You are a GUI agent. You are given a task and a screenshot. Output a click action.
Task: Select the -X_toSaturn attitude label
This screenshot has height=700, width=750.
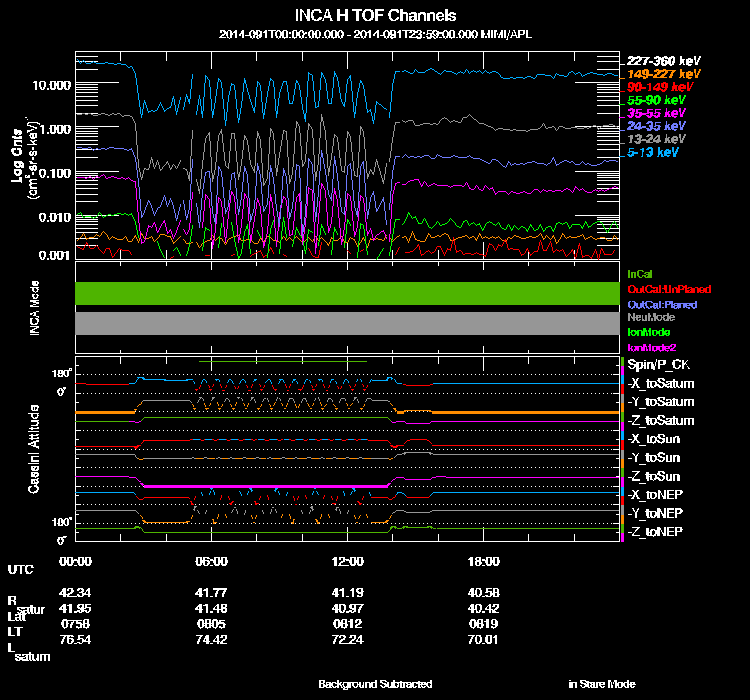coord(660,384)
